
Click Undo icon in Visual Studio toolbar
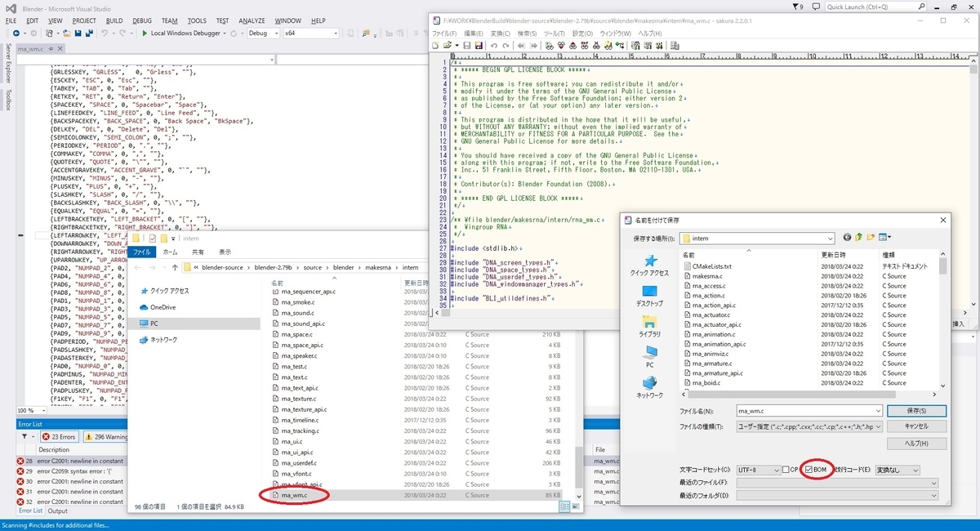105,33
